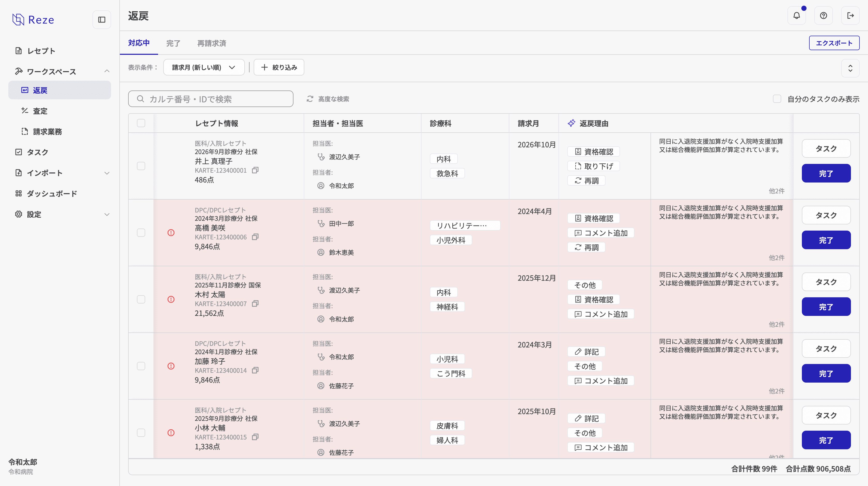Click the エクスポート button
Viewport: 868px width, 486px height.
834,43
